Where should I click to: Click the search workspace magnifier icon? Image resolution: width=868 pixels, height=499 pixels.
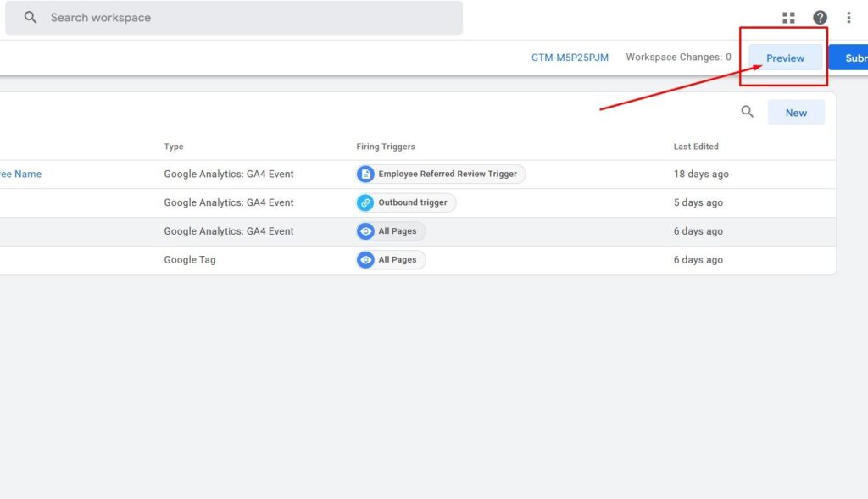[31, 18]
